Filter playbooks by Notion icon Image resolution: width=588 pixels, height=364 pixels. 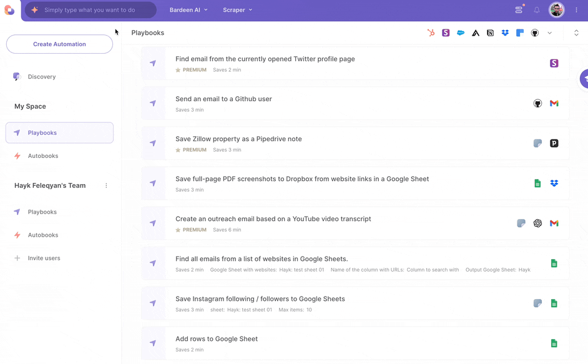pyautogui.click(x=490, y=32)
